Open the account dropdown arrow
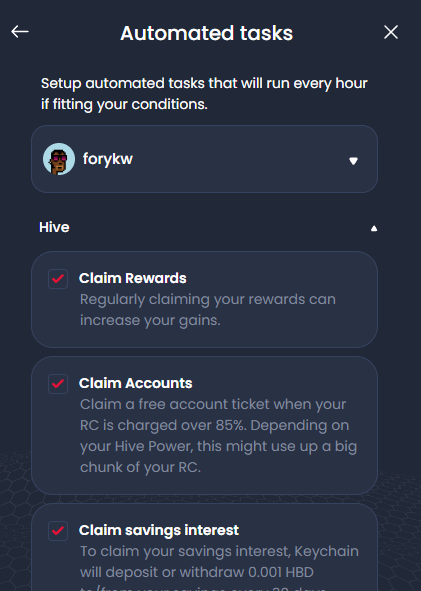The height and width of the screenshot is (591, 421). tap(353, 161)
